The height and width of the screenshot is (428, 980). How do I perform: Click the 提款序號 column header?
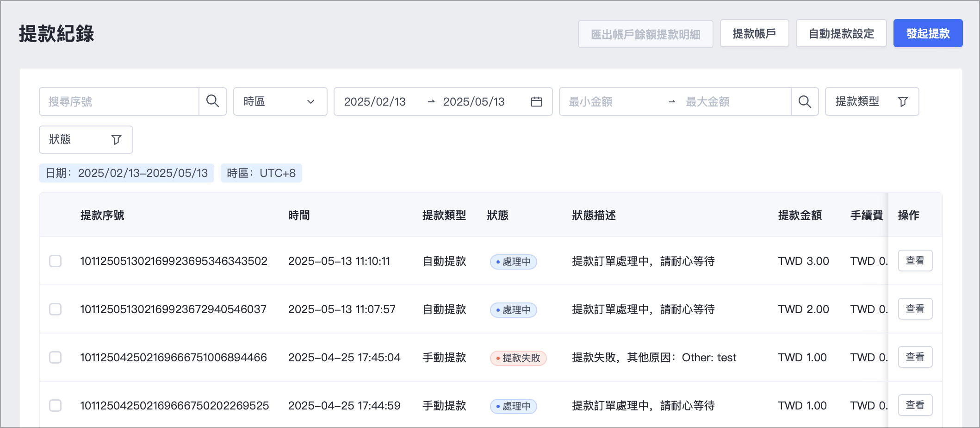click(102, 215)
